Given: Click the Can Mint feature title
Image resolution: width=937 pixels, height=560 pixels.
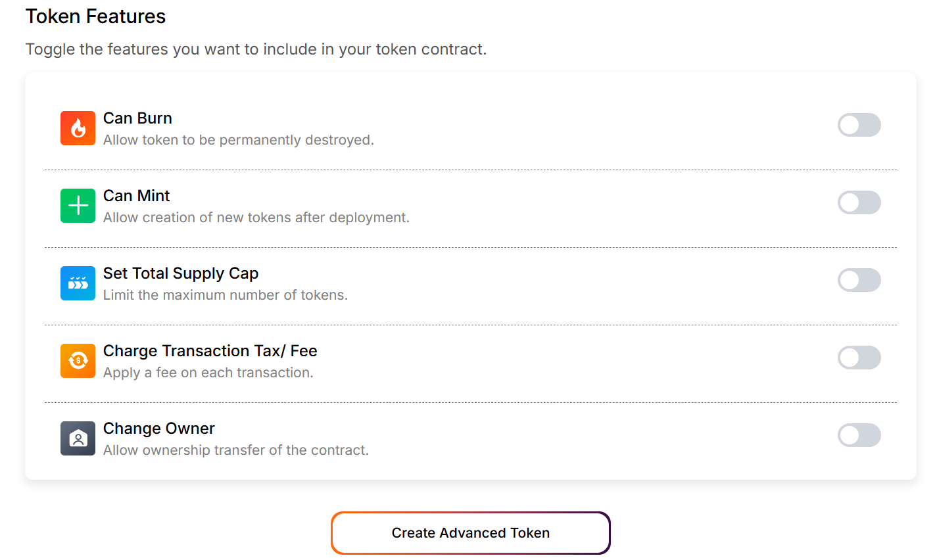Looking at the screenshot, I should 136,196.
